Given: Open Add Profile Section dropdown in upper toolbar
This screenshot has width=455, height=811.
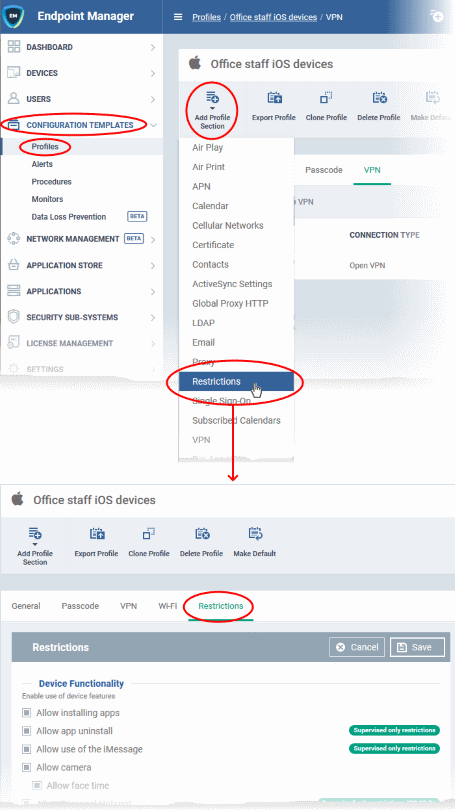Looking at the screenshot, I should (212, 110).
